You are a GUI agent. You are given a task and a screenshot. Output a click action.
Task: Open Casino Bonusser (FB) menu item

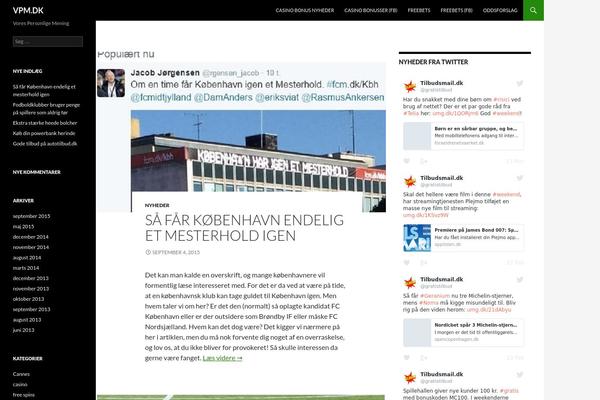[x=370, y=10]
